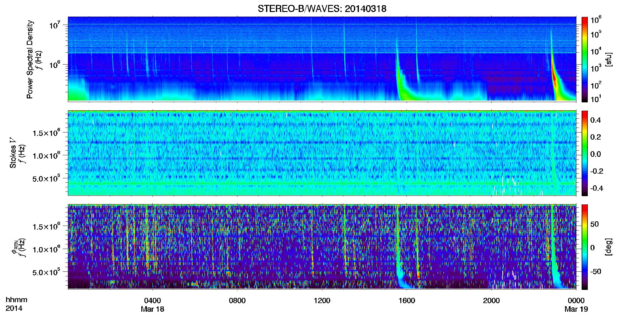Click the 0.4 label on Stokes colorbar

click(595, 120)
